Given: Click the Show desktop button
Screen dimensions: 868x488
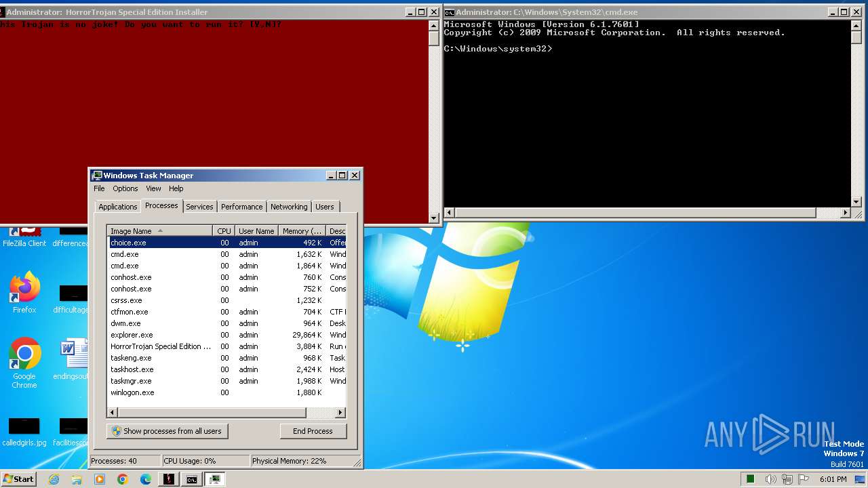Looking at the screenshot, I should tap(861, 479).
